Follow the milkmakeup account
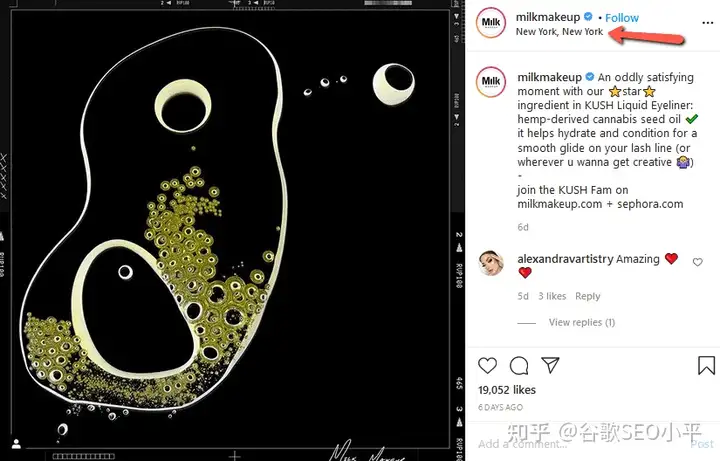Viewport: 720px width, 461px height. [622, 18]
